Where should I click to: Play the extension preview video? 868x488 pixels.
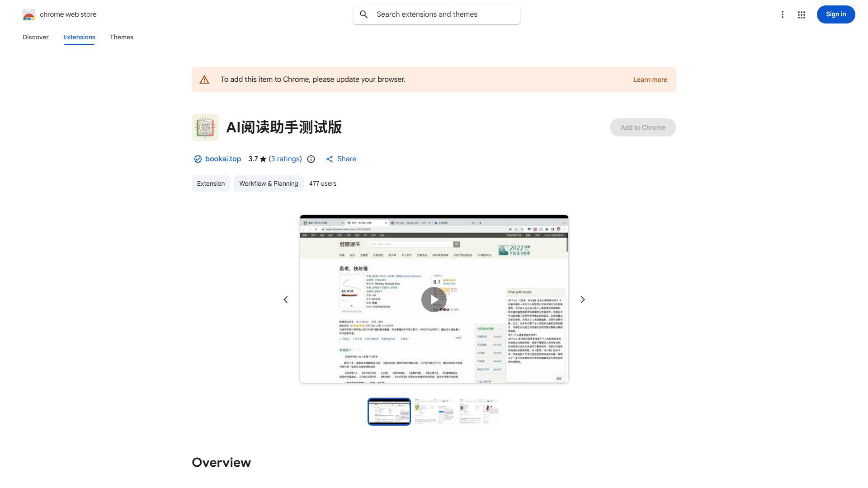pos(434,299)
